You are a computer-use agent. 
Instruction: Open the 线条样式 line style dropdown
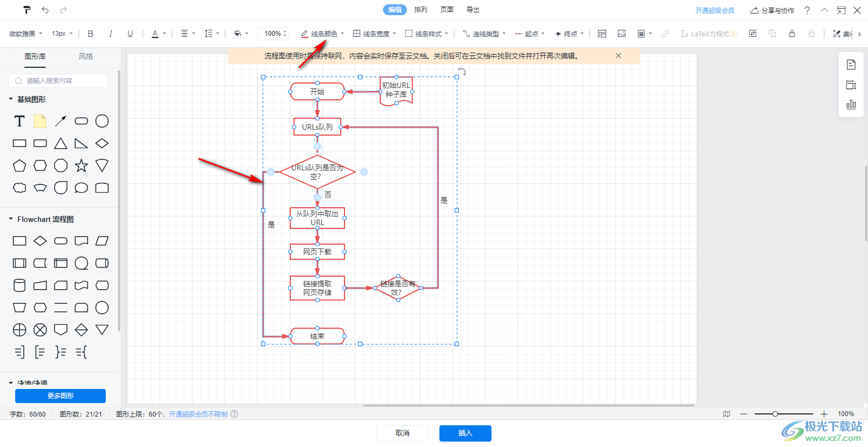(x=426, y=34)
